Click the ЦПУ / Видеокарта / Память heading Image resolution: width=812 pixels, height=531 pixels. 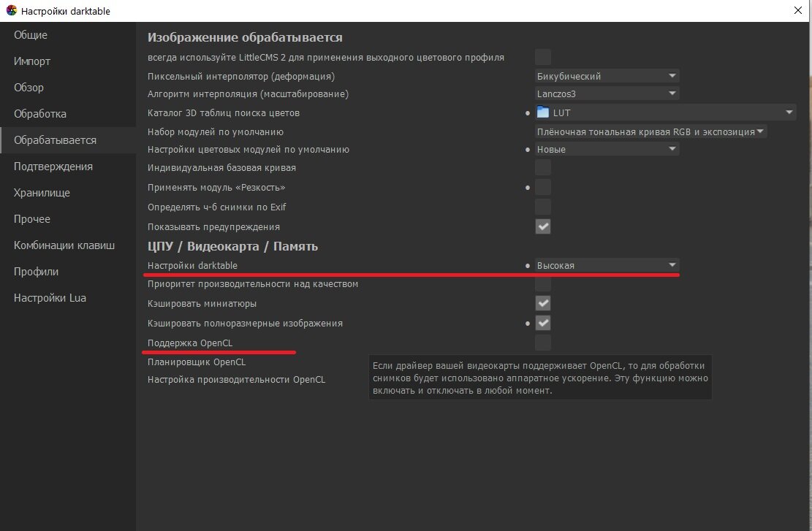[x=232, y=246]
